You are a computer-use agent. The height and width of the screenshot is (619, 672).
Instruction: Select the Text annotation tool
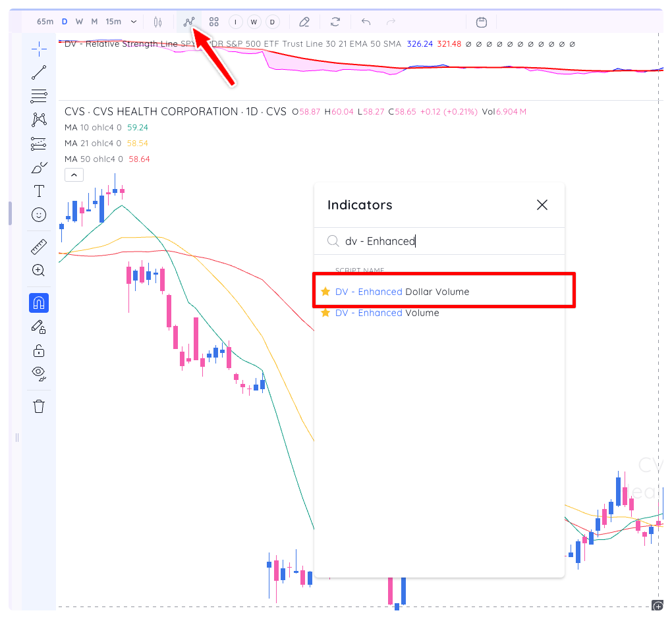point(39,191)
